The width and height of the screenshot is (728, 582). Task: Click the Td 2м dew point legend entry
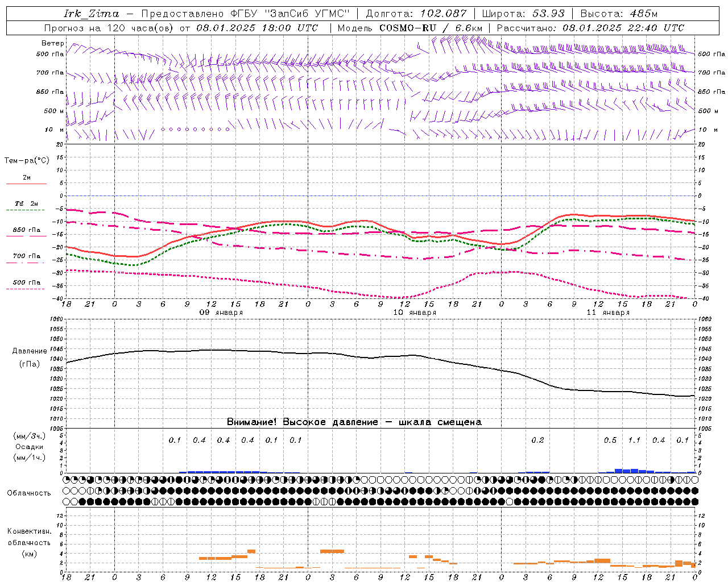coord(26,203)
